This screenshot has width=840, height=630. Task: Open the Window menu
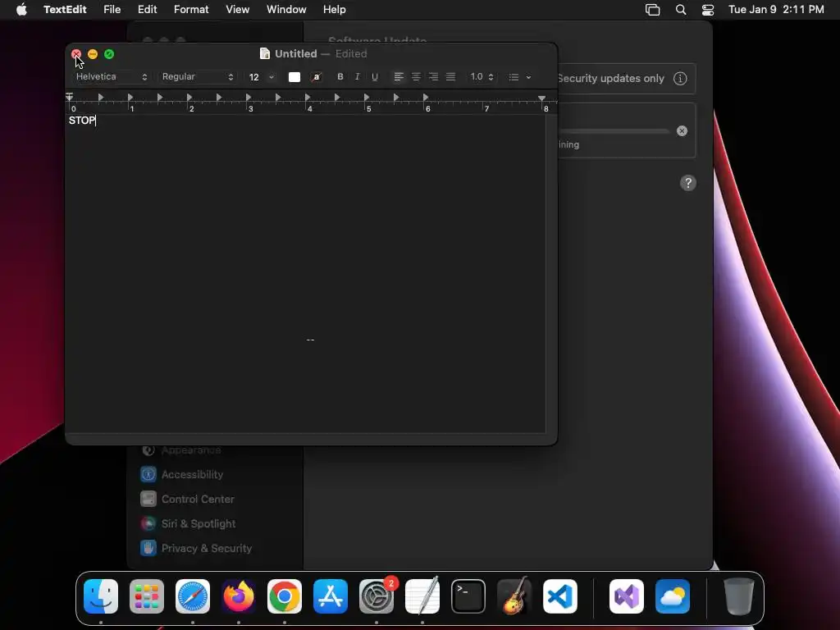pos(286,10)
